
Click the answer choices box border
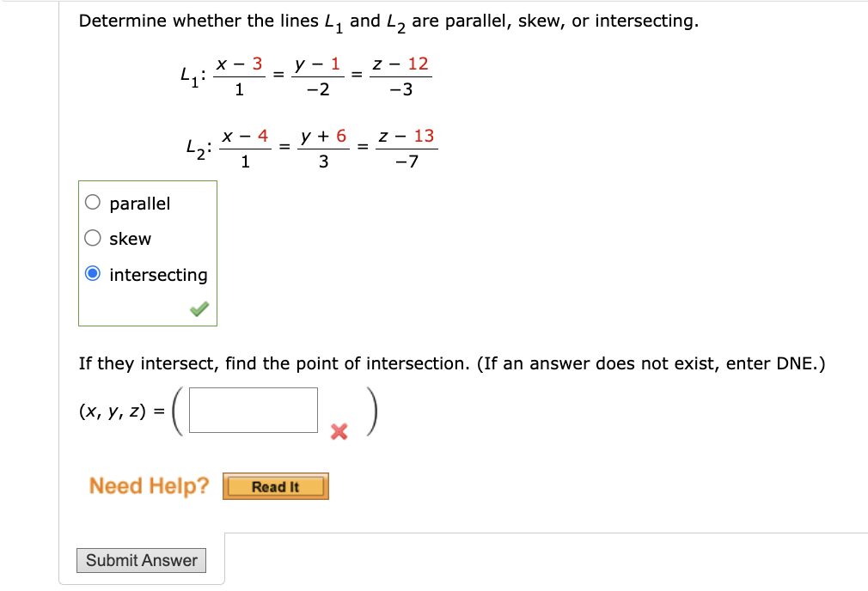[x=148, y=182]
